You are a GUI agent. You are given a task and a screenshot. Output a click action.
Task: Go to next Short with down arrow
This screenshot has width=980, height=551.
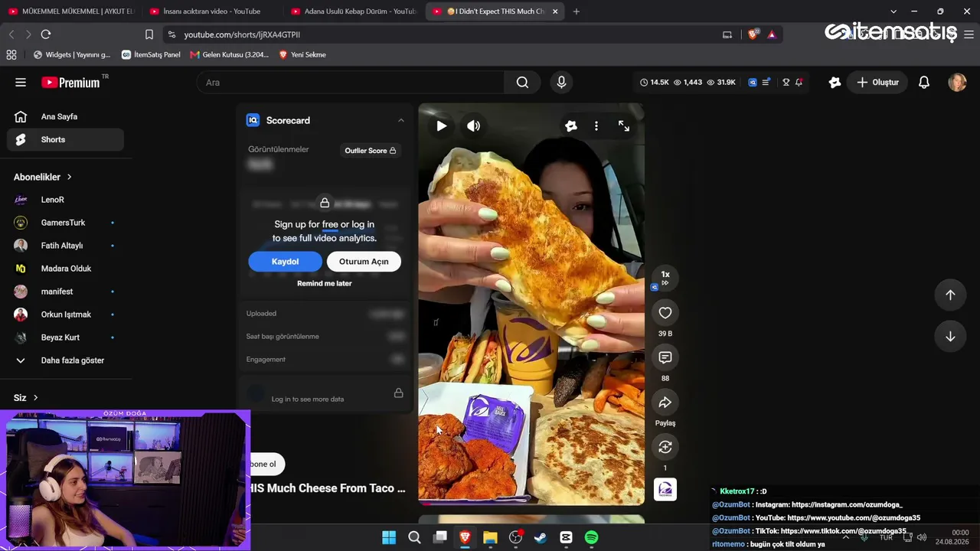(x=950, y=337)
